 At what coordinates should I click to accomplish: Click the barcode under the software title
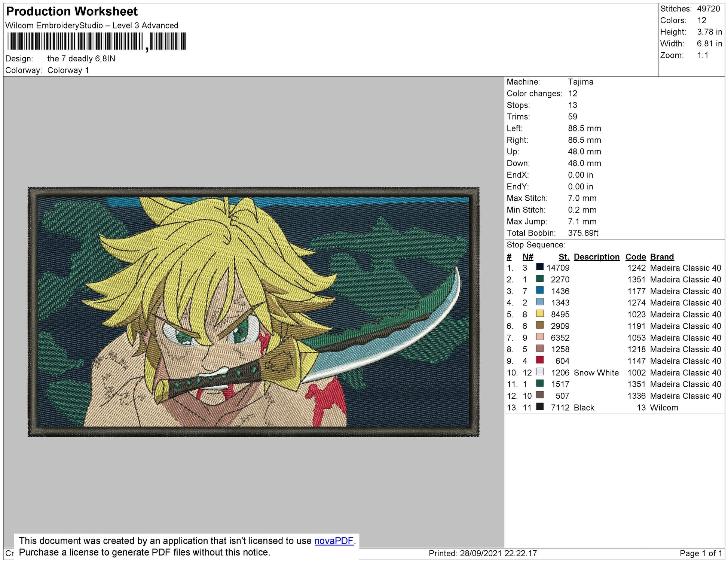[x=97, y=42]
